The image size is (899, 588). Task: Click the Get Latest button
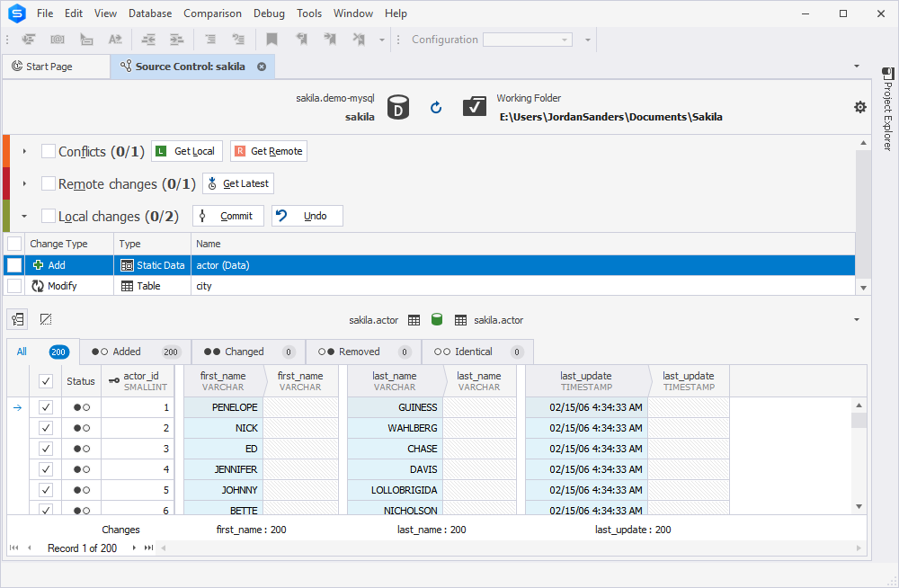tap(238, 183)
